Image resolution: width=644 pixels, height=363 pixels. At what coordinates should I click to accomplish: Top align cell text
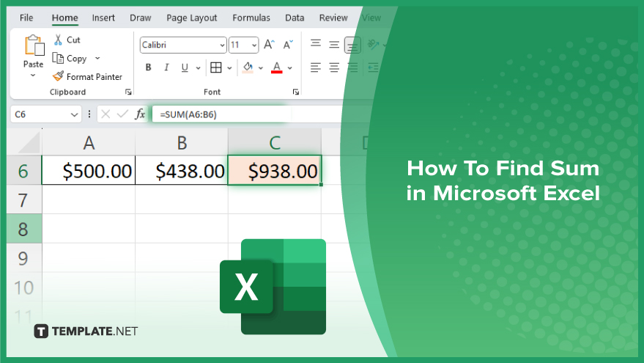tap(316, 43)
